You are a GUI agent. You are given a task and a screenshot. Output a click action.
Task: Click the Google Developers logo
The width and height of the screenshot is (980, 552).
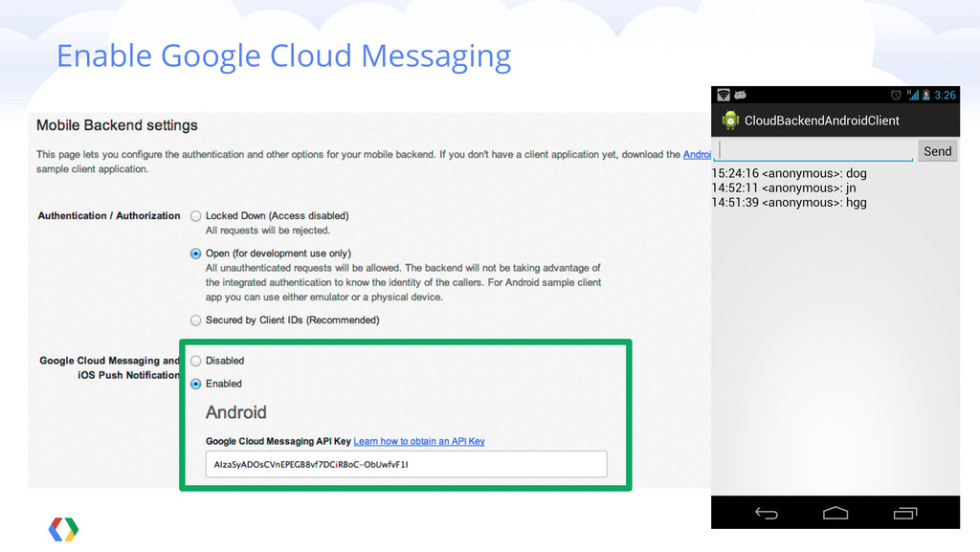click(63, 530)
